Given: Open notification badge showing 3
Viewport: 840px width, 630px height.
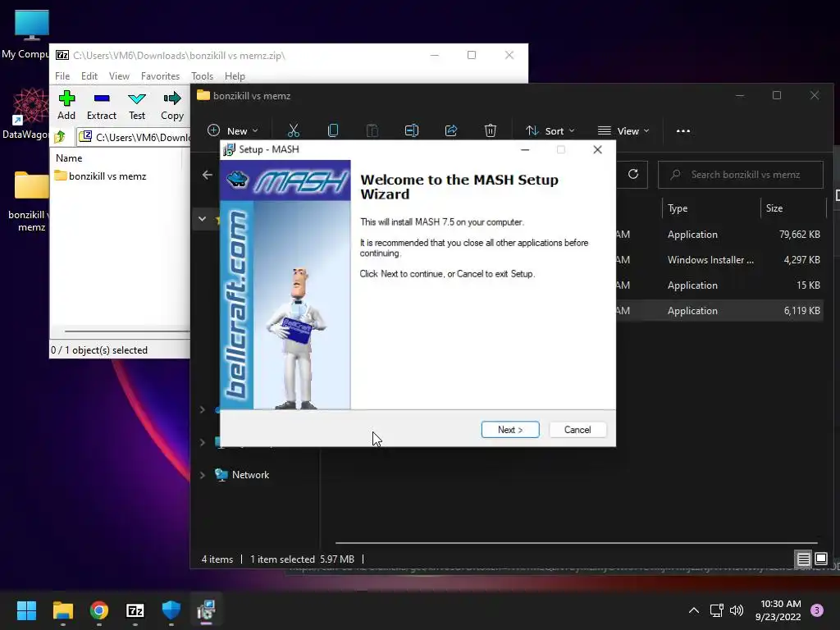Looking at the screenshot, I should (817, 609).
